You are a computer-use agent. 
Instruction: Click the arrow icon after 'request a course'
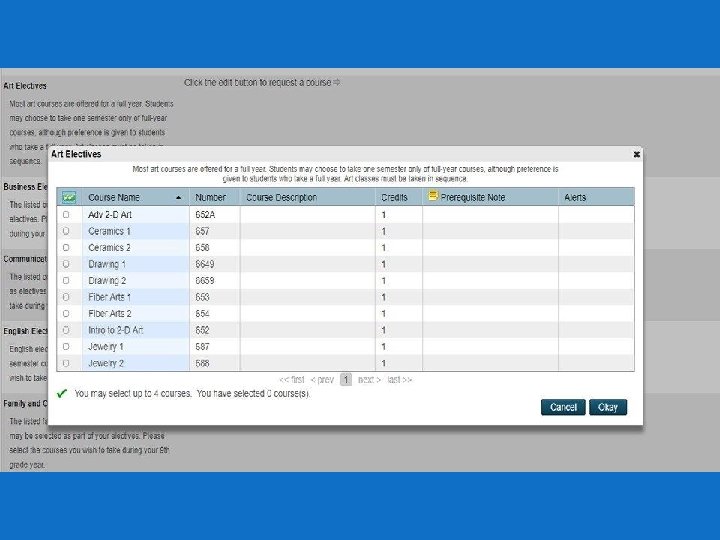(x=337, y=82)
